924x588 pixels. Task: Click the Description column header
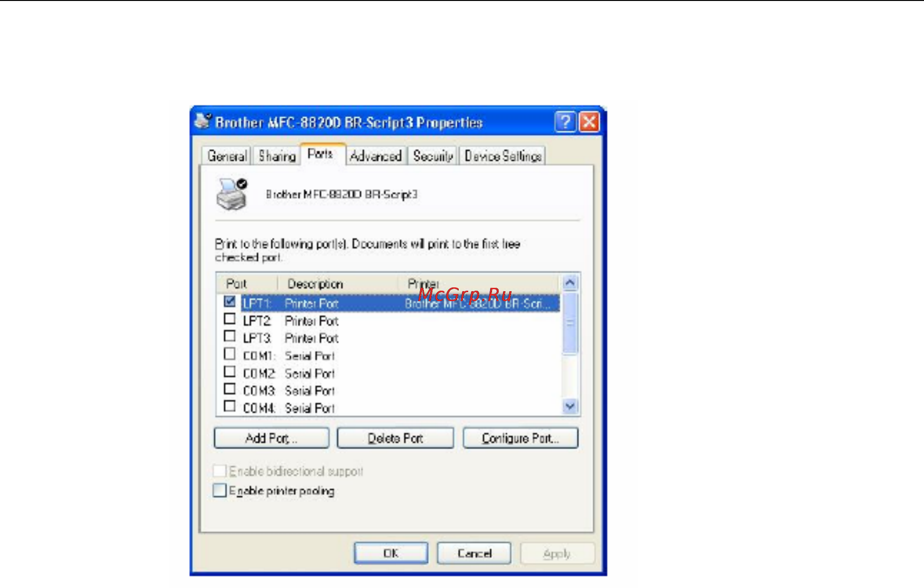click(x=337, y=284)
